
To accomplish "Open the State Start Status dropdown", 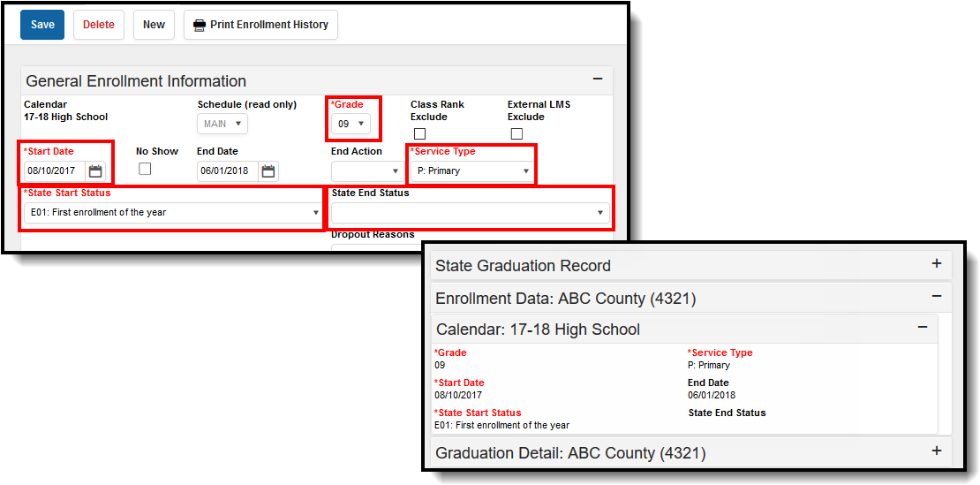I will click(x=173, y=213).
